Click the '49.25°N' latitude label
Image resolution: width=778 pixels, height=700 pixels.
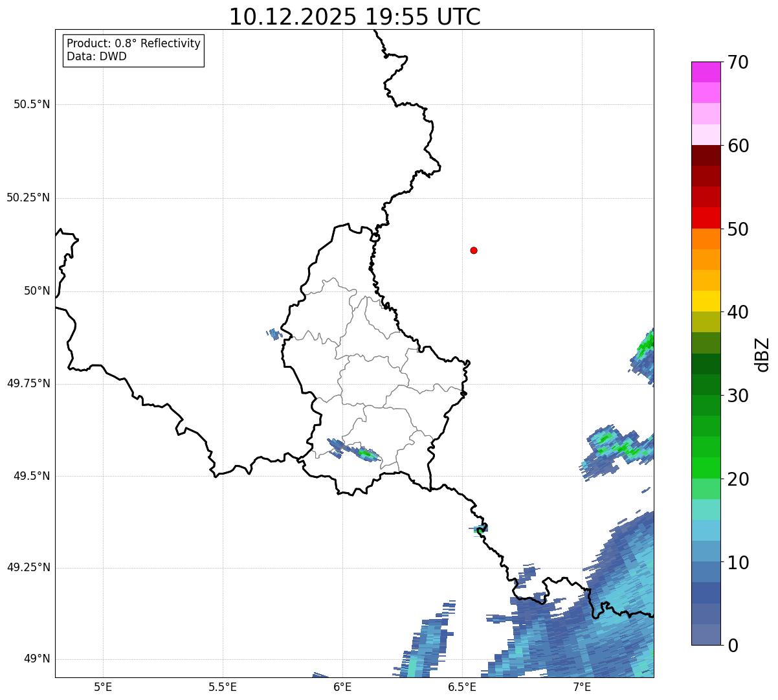pyautogui.click(x=28, y=568)
